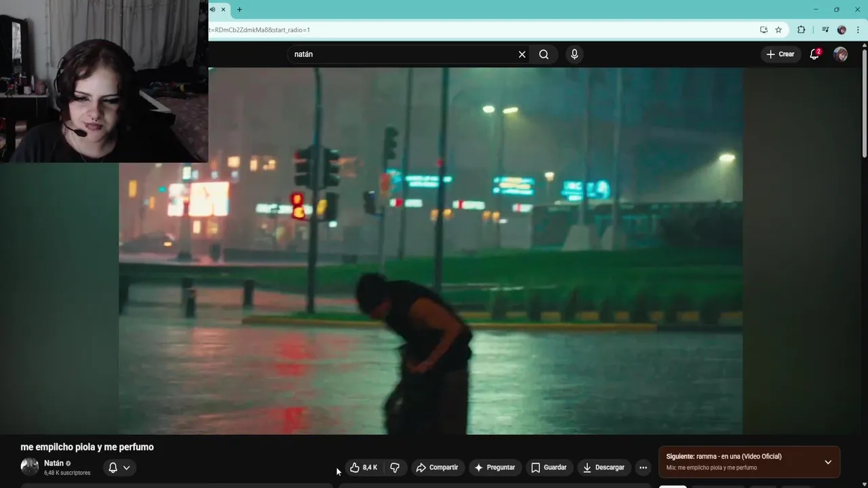868x488 pixels.
Task: Dislike the video with thumbs down
Action: click(x=395, y=468)
